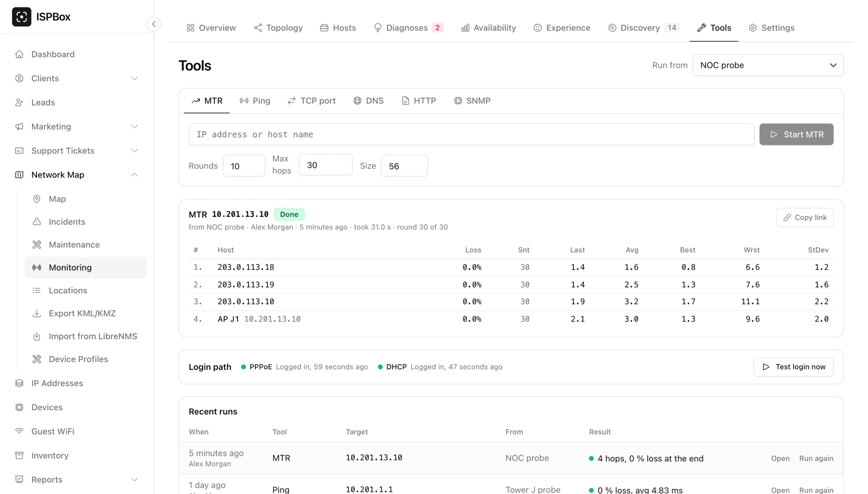Click the Network Map map icon

pos(19,175)
